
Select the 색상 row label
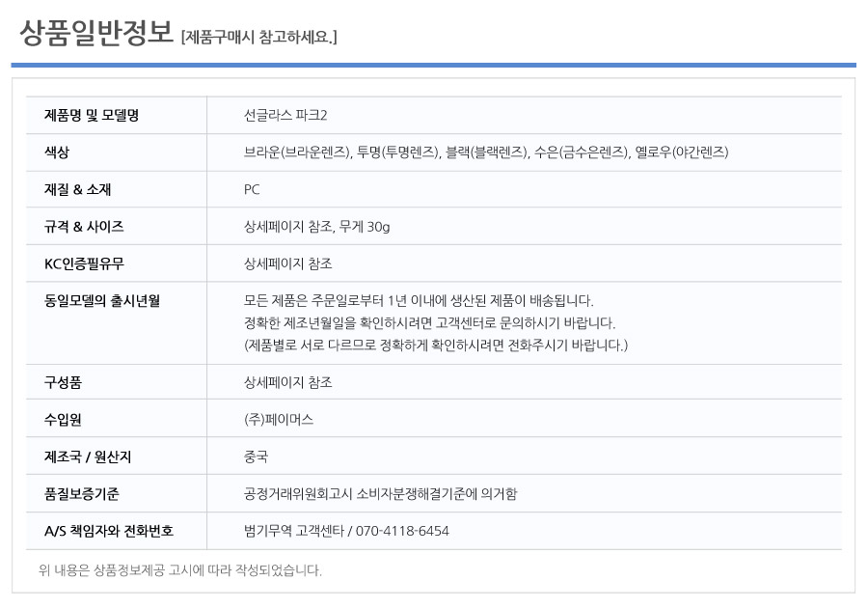(57, 152)
